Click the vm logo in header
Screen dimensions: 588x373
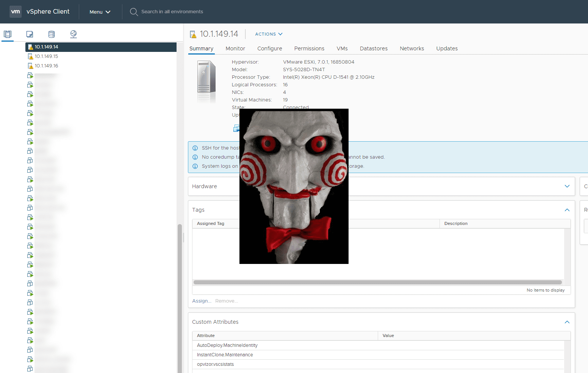click(x=16, y=12)
